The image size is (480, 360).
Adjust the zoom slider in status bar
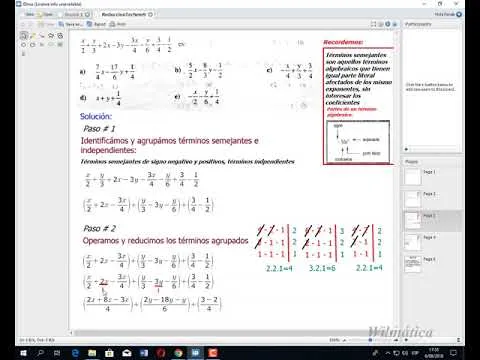point(370,340)
